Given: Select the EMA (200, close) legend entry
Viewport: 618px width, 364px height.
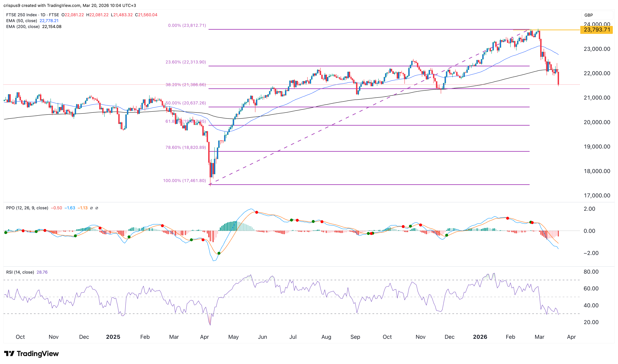Looking at the screenshot, I should (x=23, y=26).
